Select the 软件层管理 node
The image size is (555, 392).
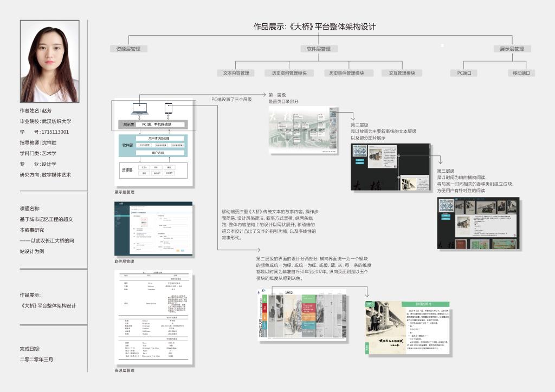[319, 49]
